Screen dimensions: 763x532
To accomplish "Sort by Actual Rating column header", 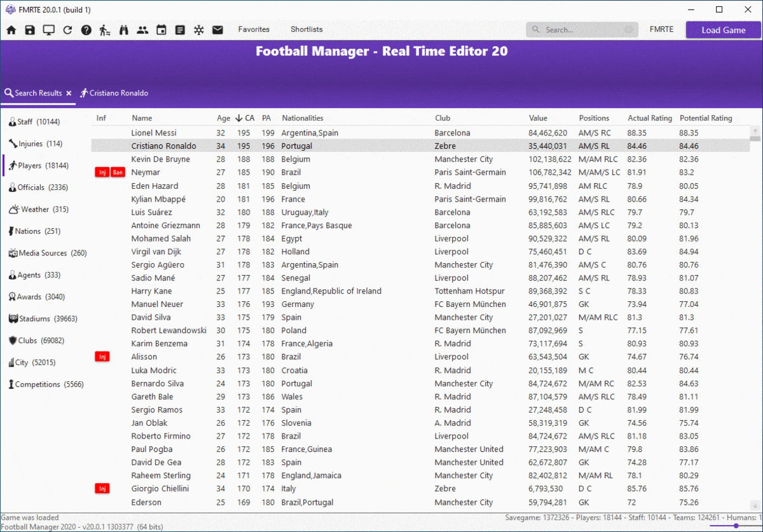I will tap(650, 118).
